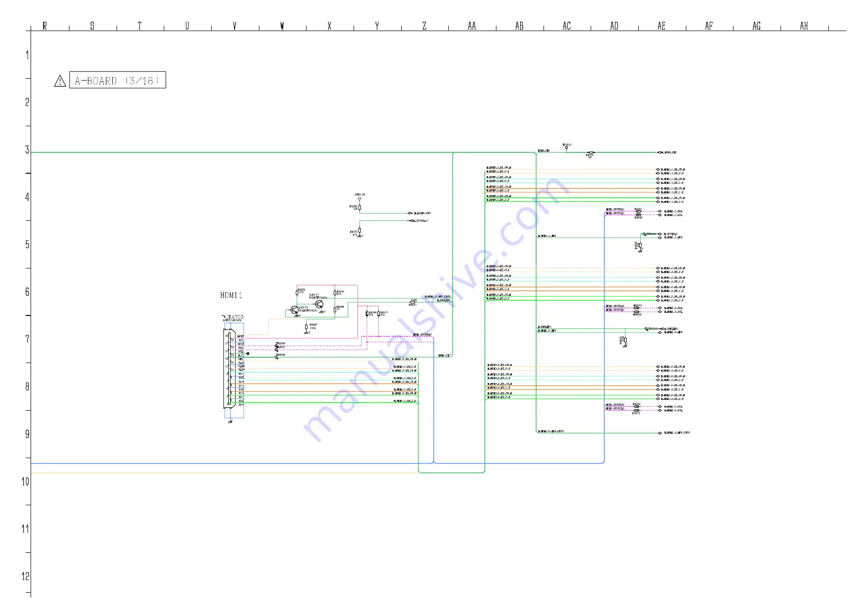The height and width of the screenshot is (613, 868).
Task: Click the HDMI_DDCSDA2 net label
Action: pyautogui.click(x=615, y=306)
